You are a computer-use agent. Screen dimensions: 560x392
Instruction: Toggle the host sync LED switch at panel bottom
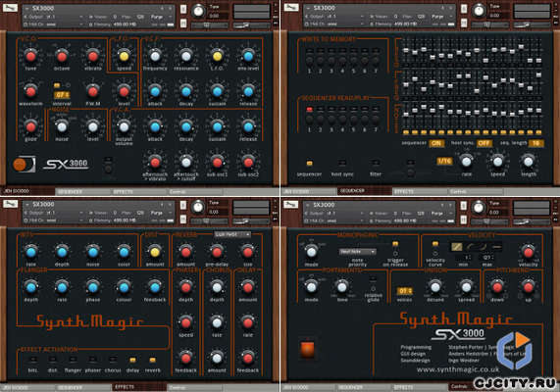point(342,163)
